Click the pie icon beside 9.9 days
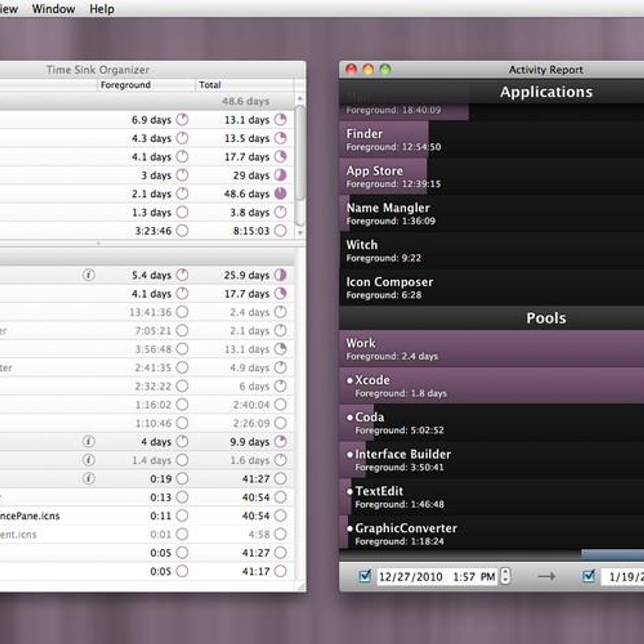The image size is (644, 644). (x=281, y=441)
